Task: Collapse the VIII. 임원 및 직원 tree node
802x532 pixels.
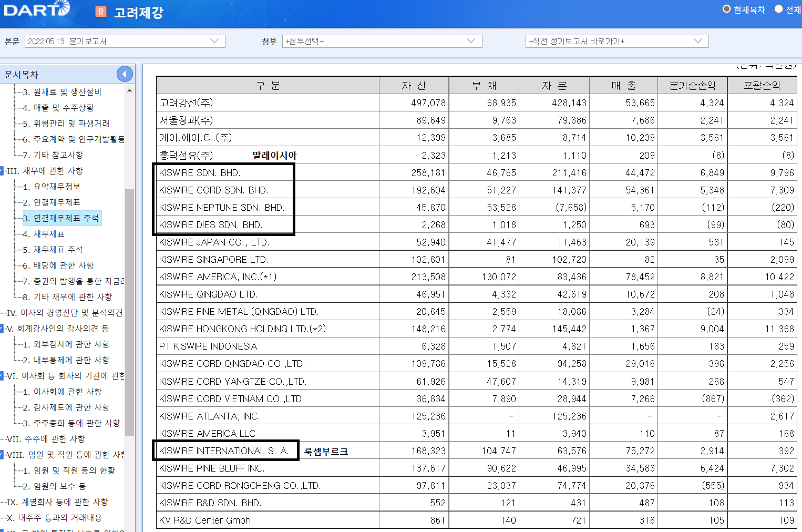Action: (x=2, y=455)
